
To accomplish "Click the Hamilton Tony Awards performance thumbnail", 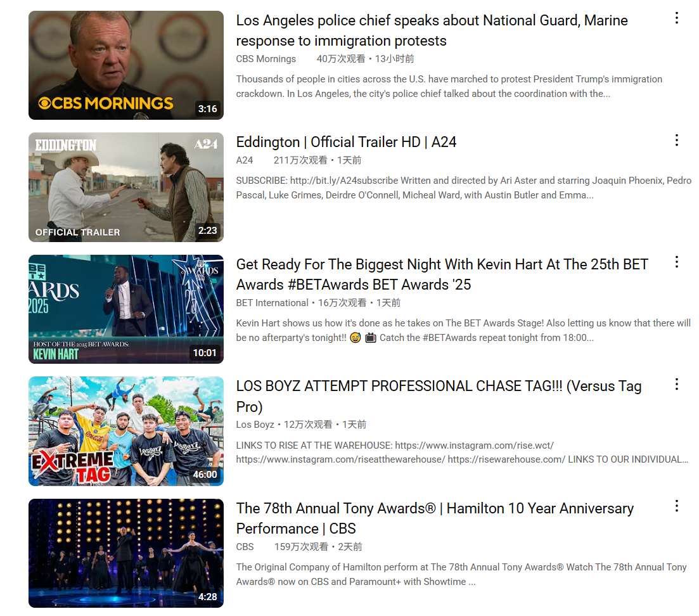I will point(126,553).
